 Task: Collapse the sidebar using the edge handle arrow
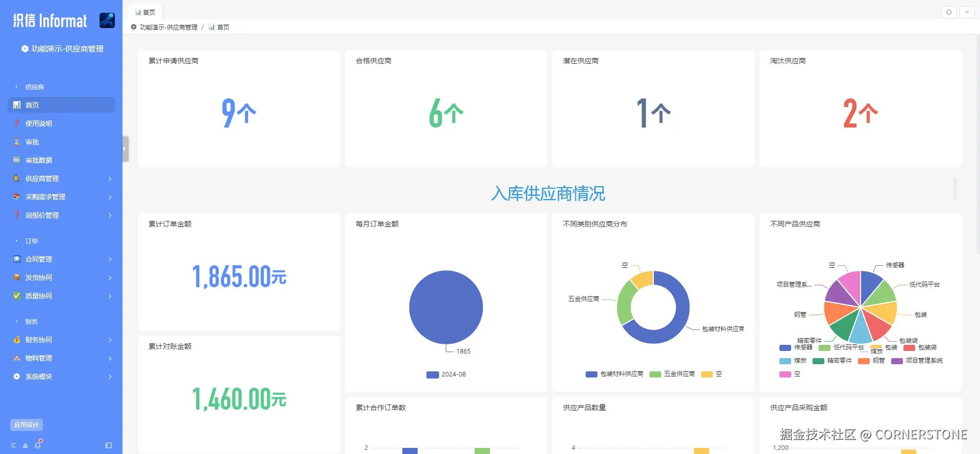[125, 149]
